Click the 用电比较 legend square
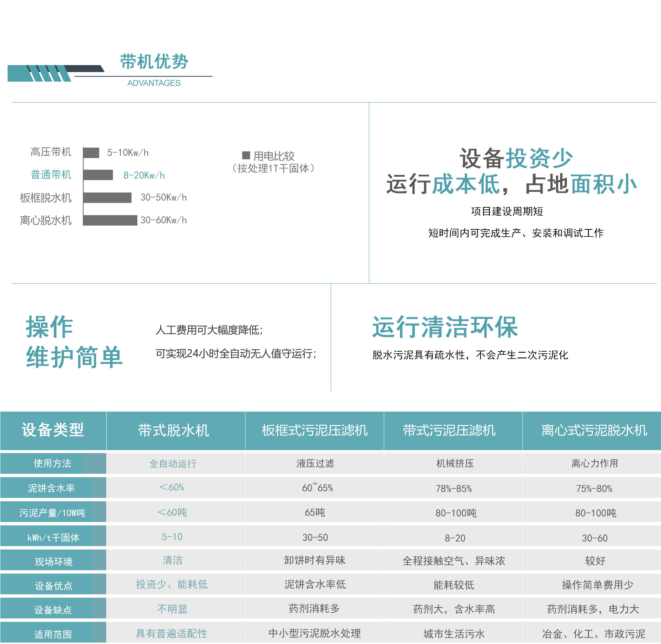The image size is (661, 644). pyautogui.click(x=246, y=155)
